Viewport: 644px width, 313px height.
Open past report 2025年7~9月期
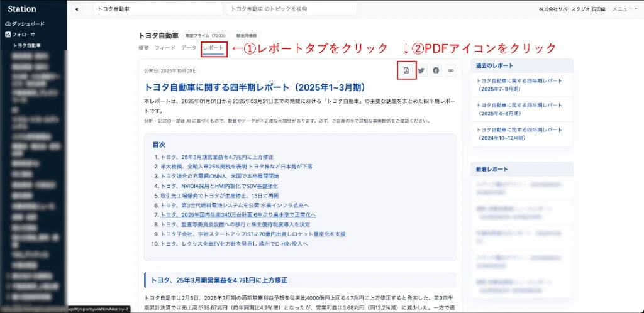[x=519, y=84]
